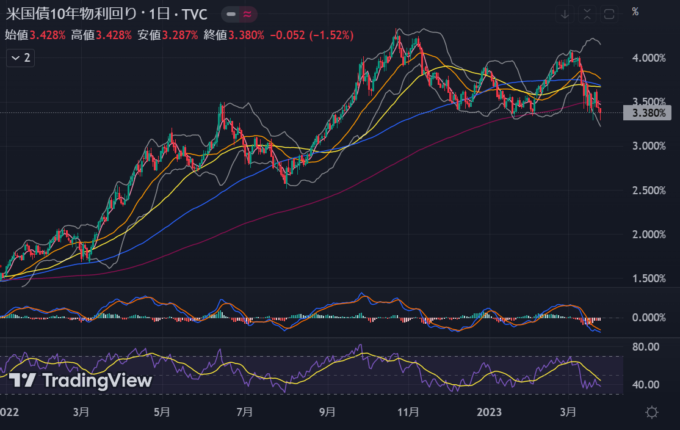Click the collapse pane icon at top right
Screen dimensions: 680x430
pos(587,13)
